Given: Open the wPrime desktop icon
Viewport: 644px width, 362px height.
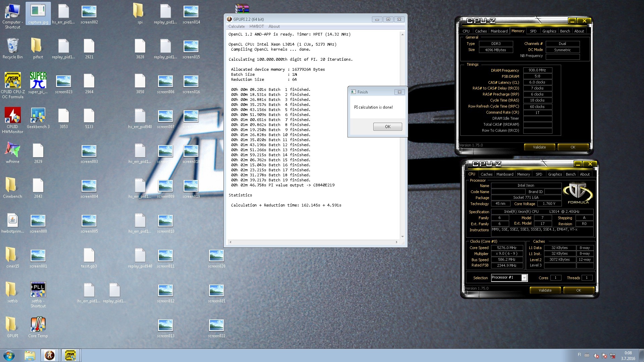Looking at the screenshot, I should [x=12, y=153].
